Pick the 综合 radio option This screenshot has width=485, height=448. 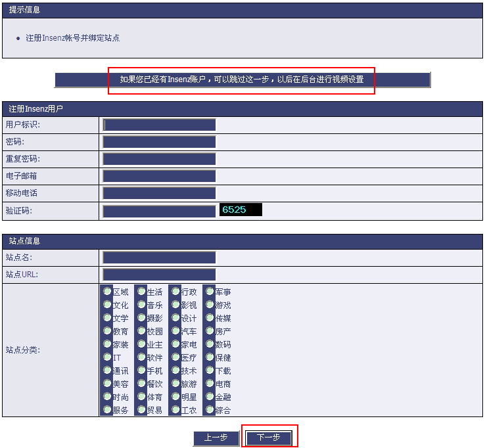(210, 410)
